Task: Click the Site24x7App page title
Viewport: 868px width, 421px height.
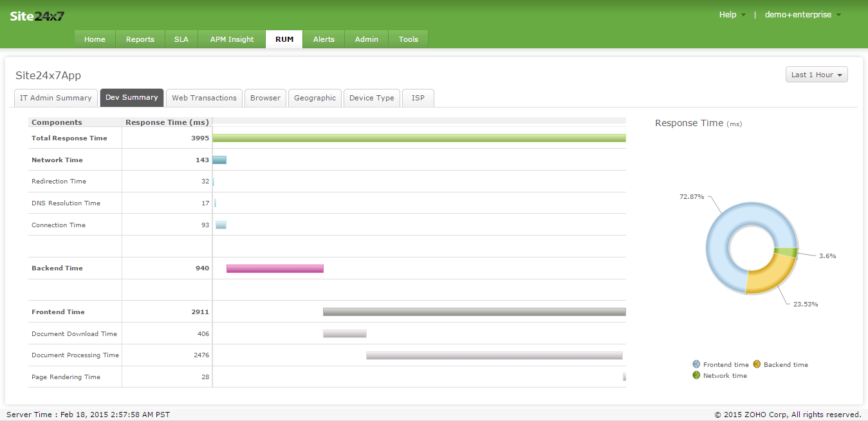Action: coord(48,75)
